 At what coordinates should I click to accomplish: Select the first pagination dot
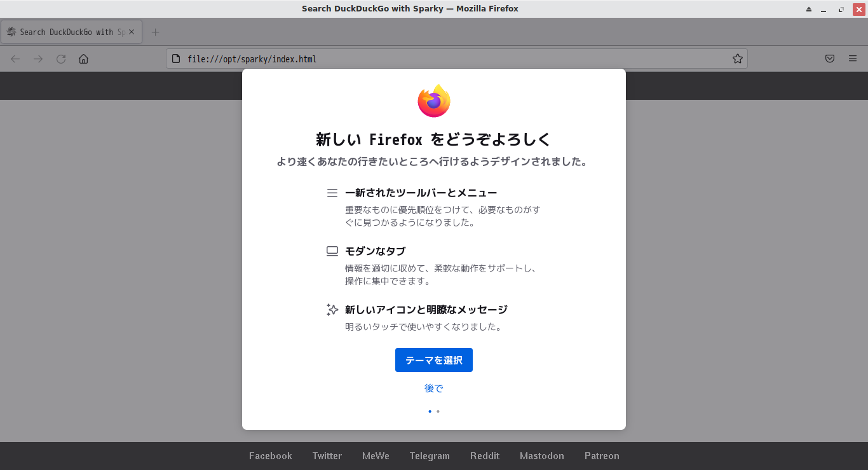[x=430, y=411]
